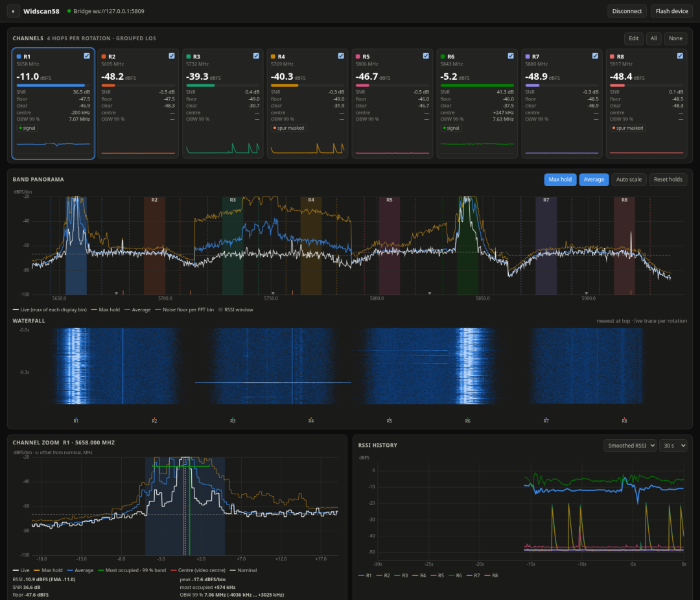
Task: Click the R6 green channel color icon
Action: (443, 56)
